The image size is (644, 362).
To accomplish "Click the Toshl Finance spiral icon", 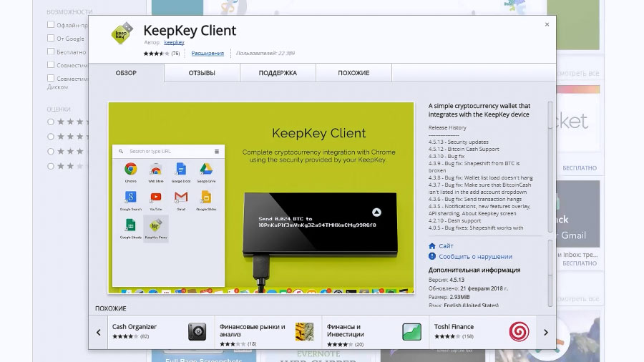I will 519,332.
